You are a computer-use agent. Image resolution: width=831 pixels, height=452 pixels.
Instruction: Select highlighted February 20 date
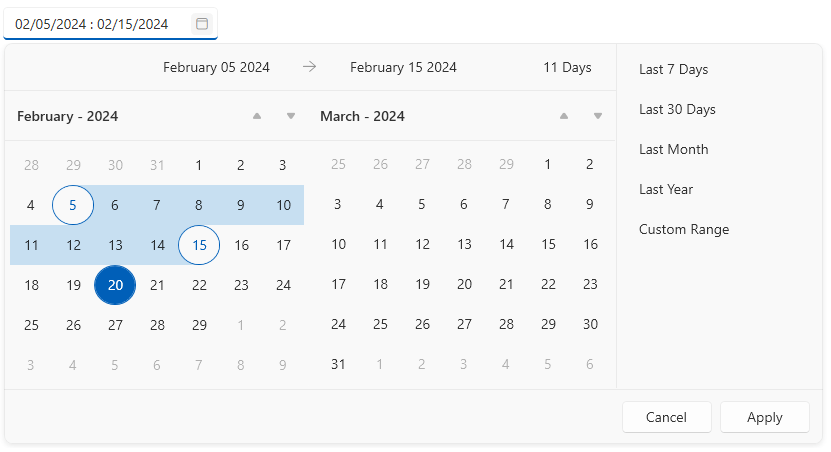pyautogui.click(x=115, y=285)
